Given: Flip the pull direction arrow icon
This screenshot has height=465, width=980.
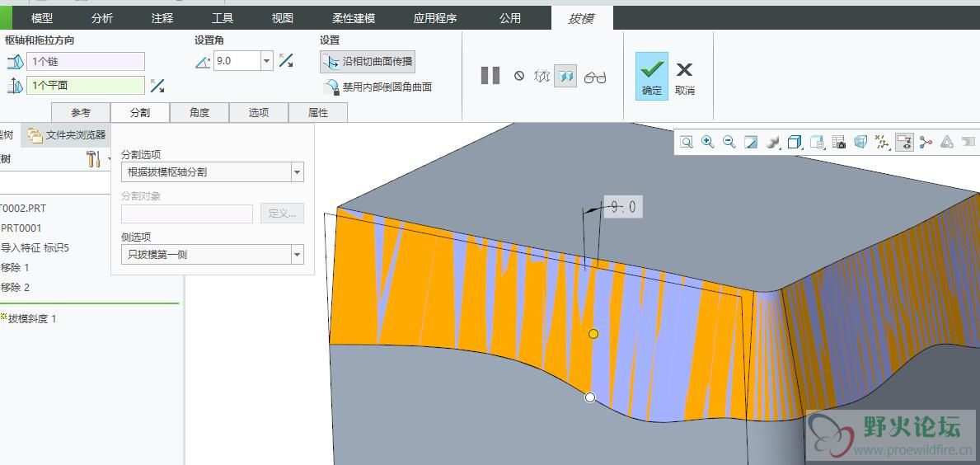Looking at the screenshot, I should coord(157,86).
